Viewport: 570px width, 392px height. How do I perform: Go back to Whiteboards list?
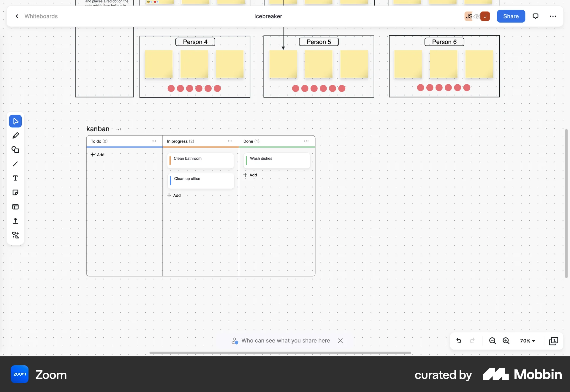tap(17, 16)
